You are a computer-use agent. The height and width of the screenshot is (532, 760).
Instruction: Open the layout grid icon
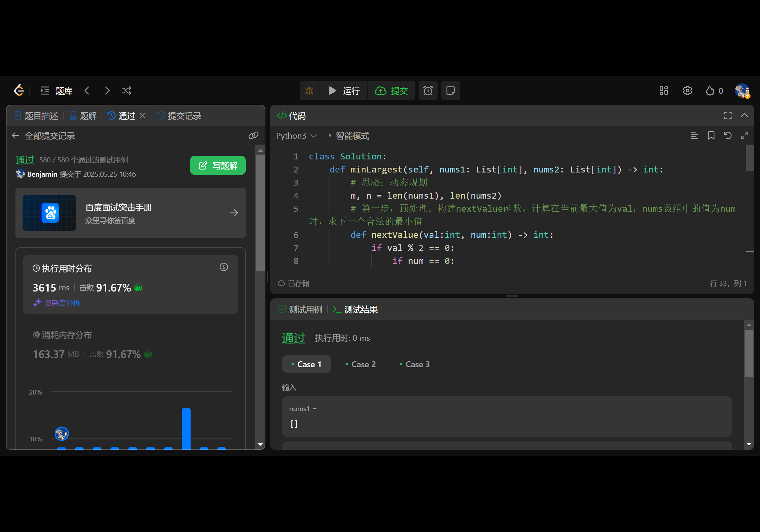click(x=663, y=90)
